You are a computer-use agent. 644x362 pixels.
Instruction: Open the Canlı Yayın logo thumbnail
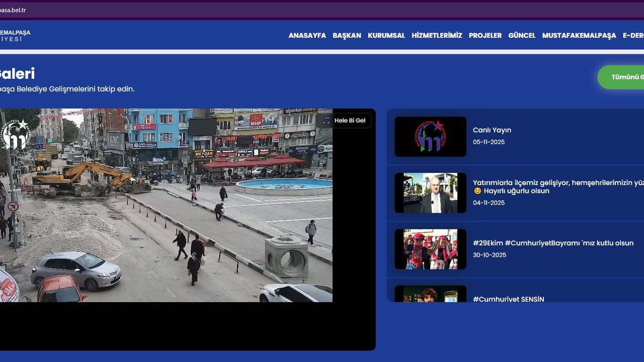tap(430, 137)
